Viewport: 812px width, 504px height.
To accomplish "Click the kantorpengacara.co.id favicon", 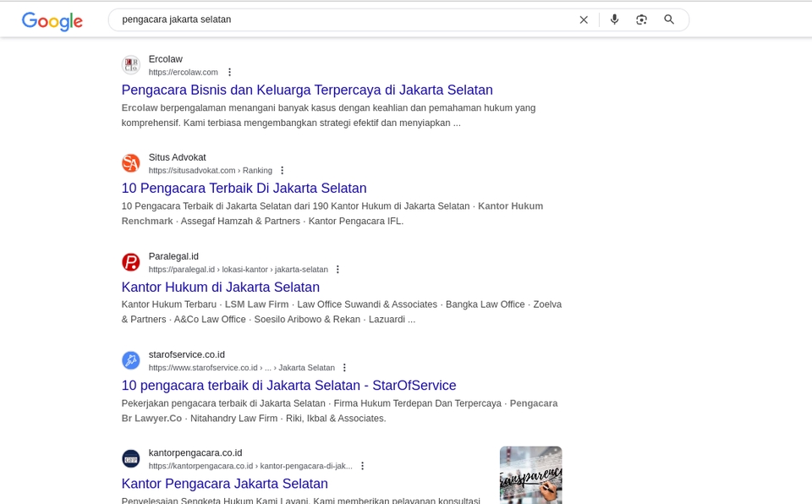I will point(131,458).
